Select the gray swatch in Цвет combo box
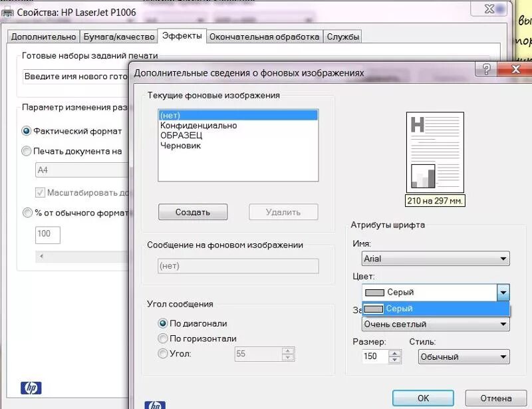The width and height of the screenshot is (532, 409). (374, 292)
